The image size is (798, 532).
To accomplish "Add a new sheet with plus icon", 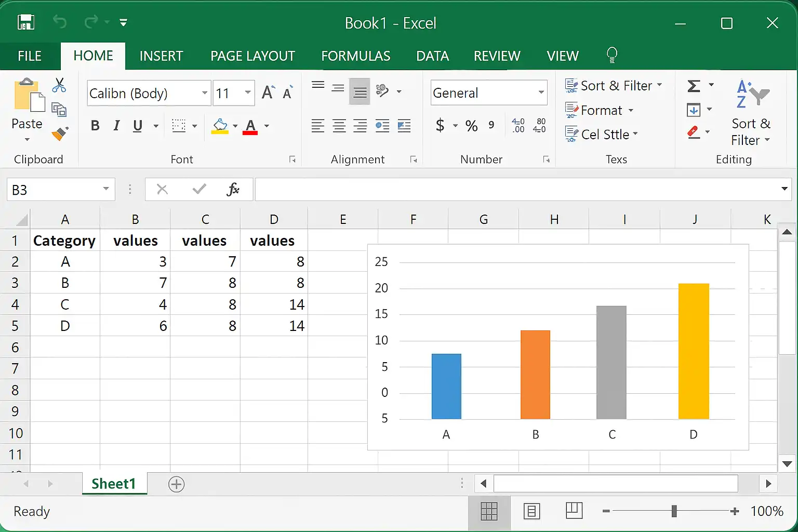I will tap(177, 484).
